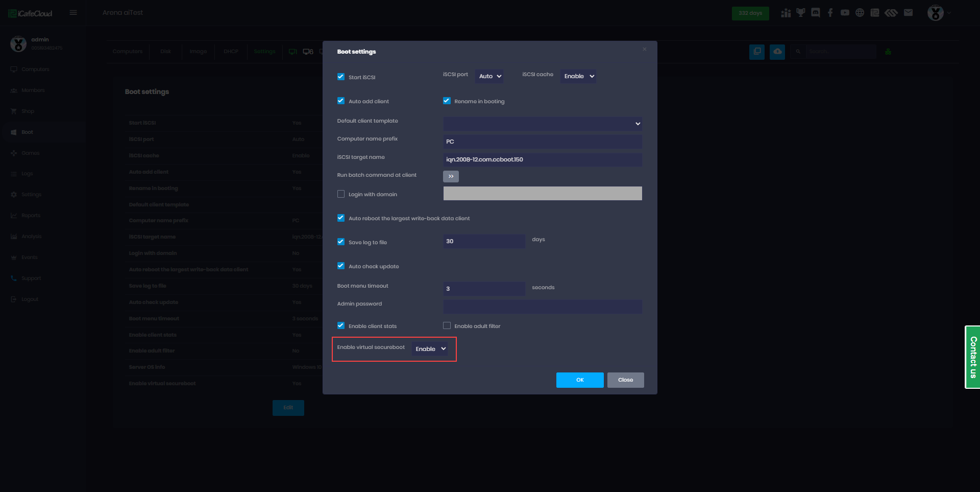Click the Discord icon in top bar
The image size is (980, 492).
(x=815, y=12)
